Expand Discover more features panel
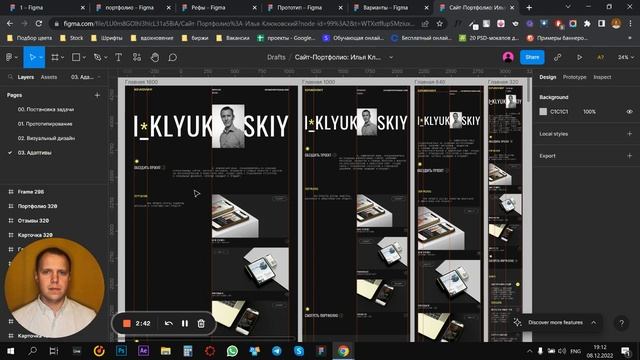Viewport: 640px width, 360px height. [593, 322]
